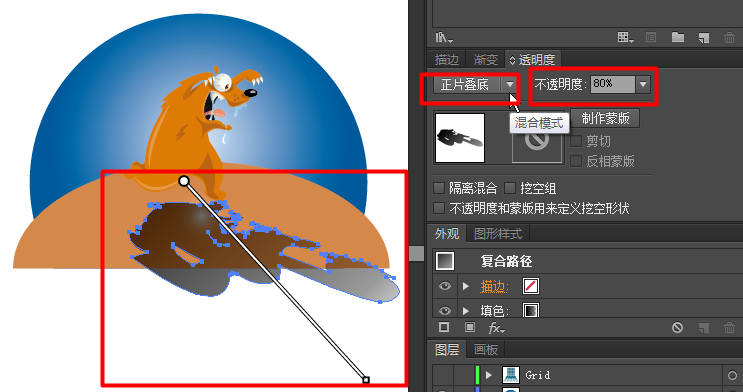743x392 pixels.
Task: Click the delete swatch trash icon
Action: pos(730,38)
